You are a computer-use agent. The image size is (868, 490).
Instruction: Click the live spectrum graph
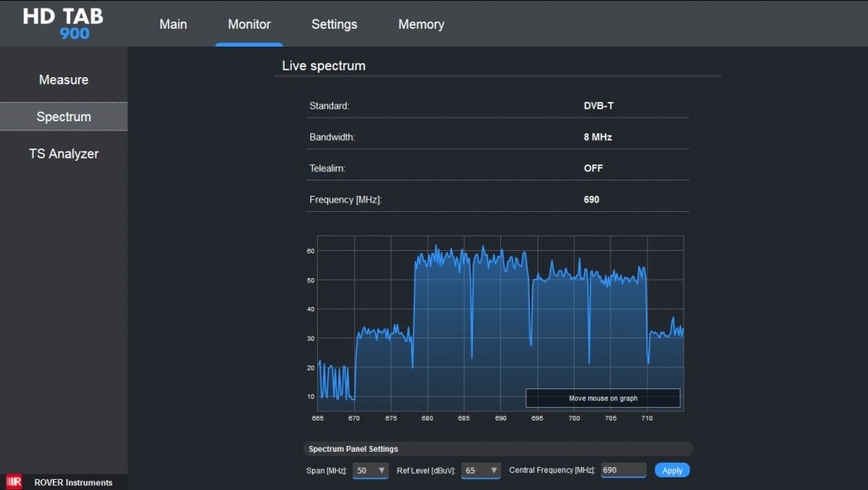click(500, 323)
